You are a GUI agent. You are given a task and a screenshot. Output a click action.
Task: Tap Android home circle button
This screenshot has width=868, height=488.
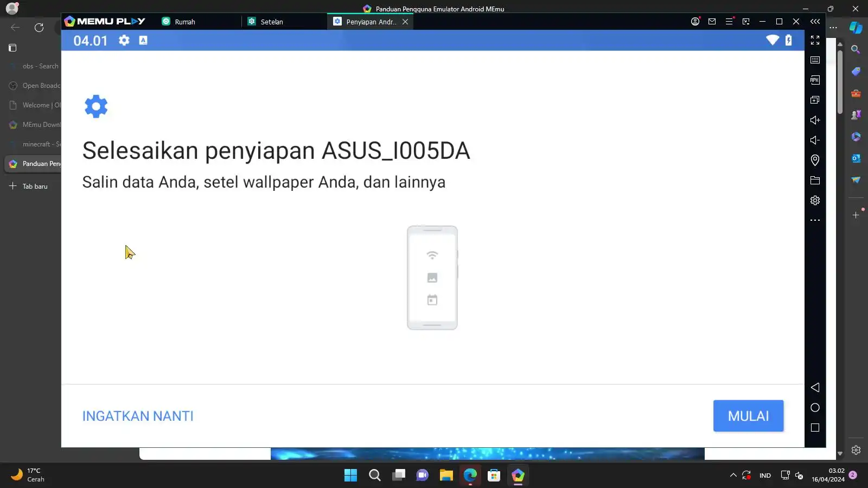click(815, 408)
